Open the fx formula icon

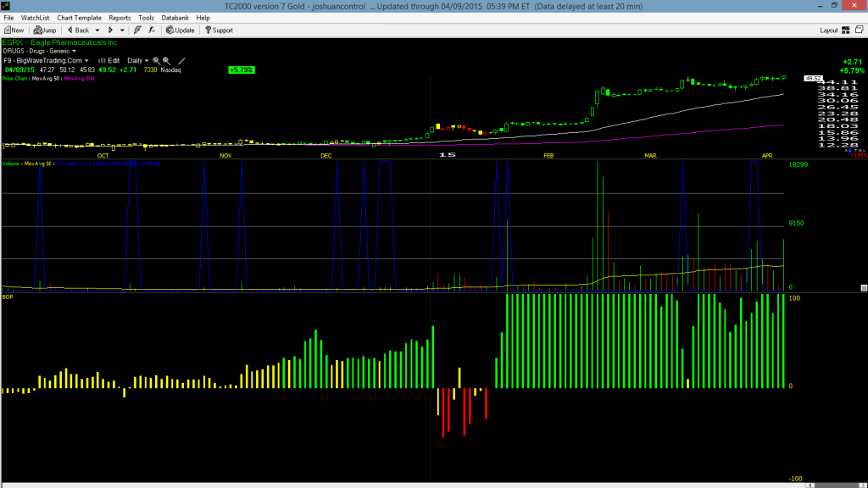pos(152,30)
